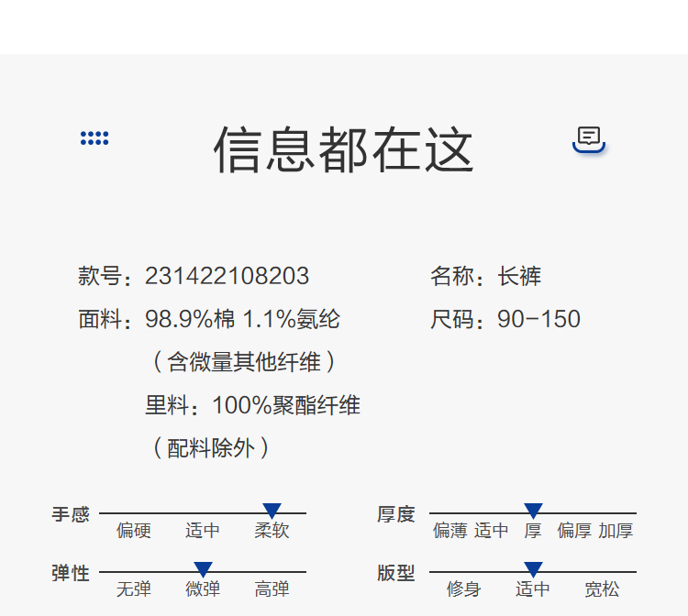Select the 无弹 elasticity label
688x616 pixels.
click(x=134, y=589)
